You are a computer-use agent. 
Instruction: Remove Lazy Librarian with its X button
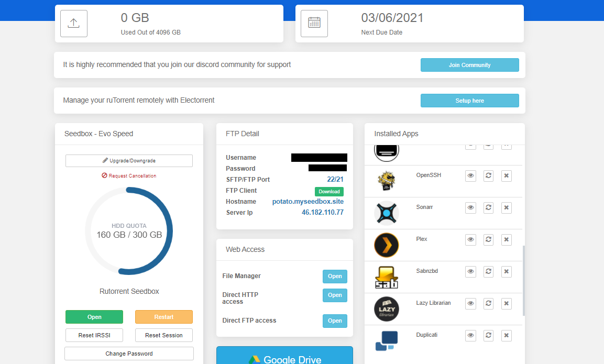tap(506, 303)
